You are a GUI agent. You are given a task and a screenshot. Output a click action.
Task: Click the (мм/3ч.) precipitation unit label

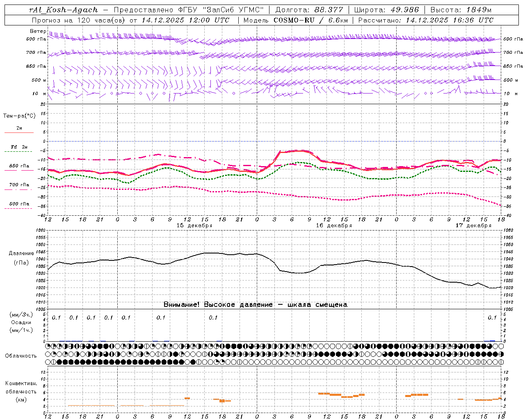pos(21,315)
